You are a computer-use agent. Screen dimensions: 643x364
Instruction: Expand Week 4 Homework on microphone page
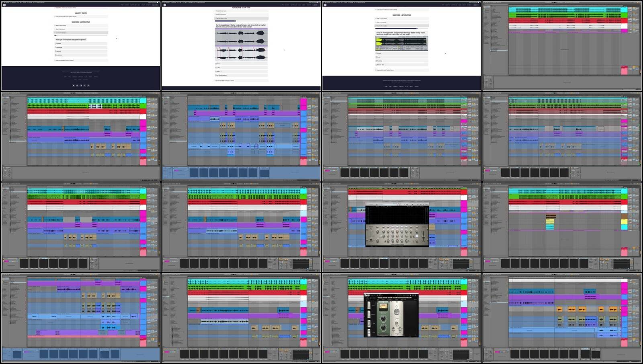click(60, 29)
